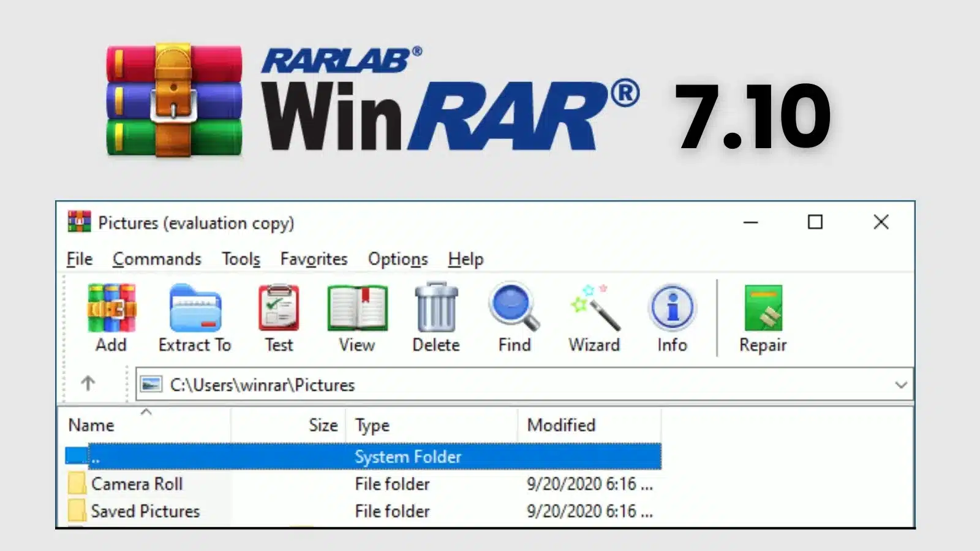Open the File menu

pos(80,259)
